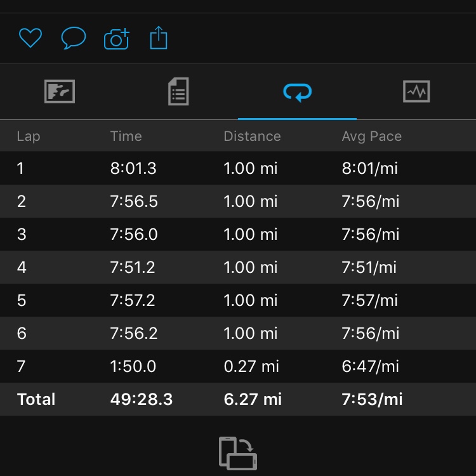Select the laps loop tab
The image size is (476, 476).
pyautogui.click(x=297, y=93)
